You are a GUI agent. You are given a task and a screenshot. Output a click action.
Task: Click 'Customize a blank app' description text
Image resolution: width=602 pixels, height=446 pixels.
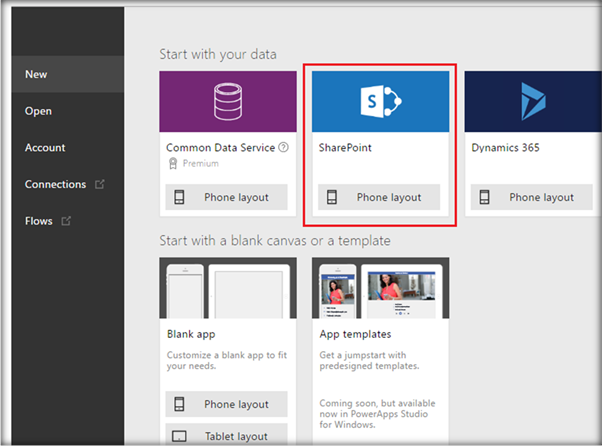pos(227,360)
